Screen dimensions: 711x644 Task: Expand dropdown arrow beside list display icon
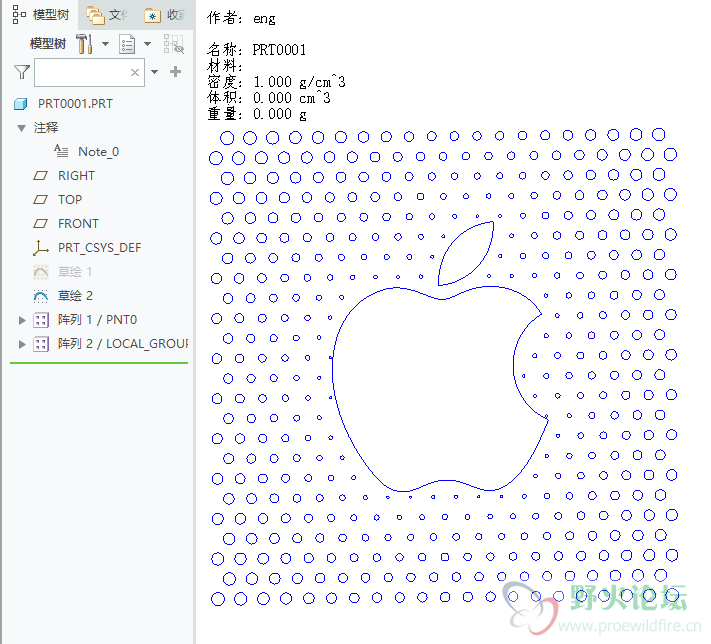point(147,44)
